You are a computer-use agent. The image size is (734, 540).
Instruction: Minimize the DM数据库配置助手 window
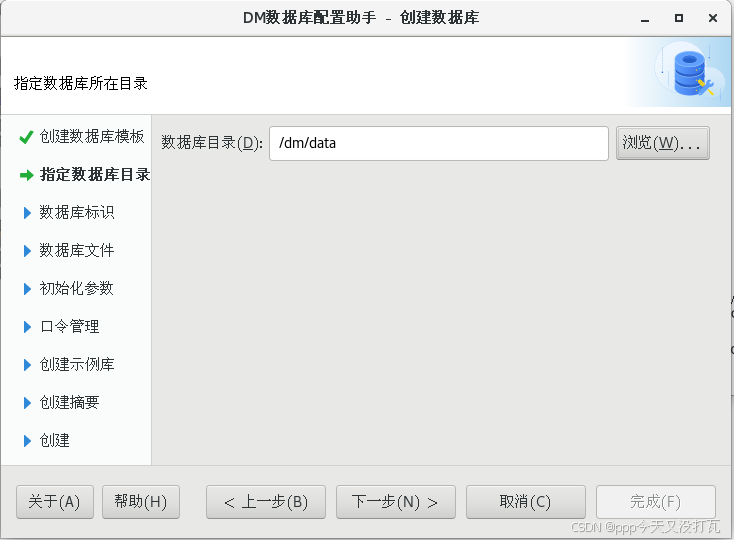[x=645, y=19]
